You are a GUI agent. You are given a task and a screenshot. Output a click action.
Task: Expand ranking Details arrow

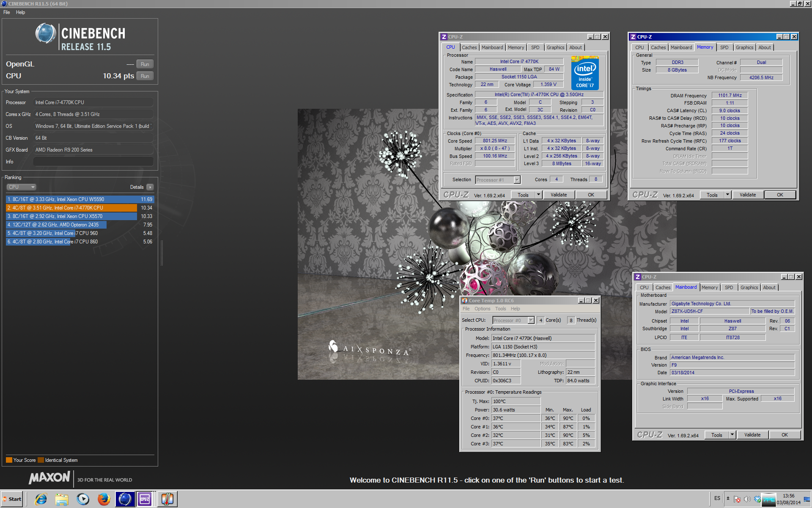coord(150,187)
